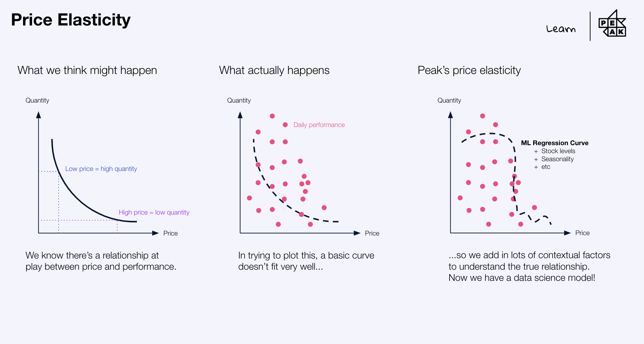The width and height of the screenshot is (644, 344).
Task: Click the Seasonality list item
Action: 557,159
